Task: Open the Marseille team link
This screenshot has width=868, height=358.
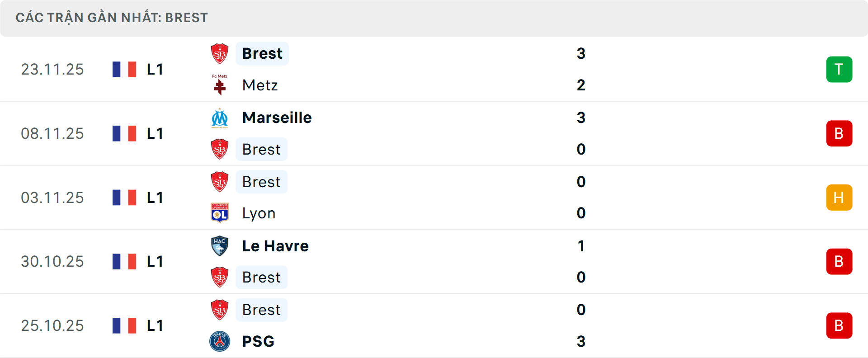Action: 277,118
